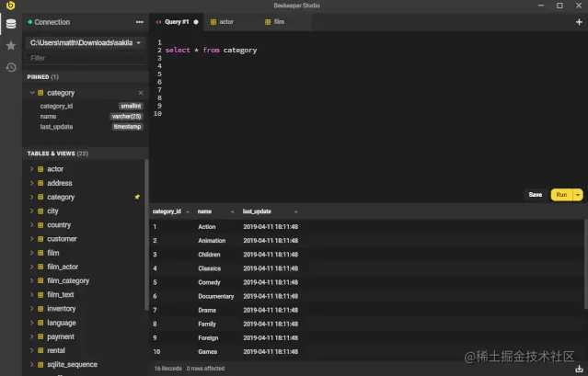Switch to the Query #1 tab
This screenshot has width=588, height=376.
pos(177,22)
